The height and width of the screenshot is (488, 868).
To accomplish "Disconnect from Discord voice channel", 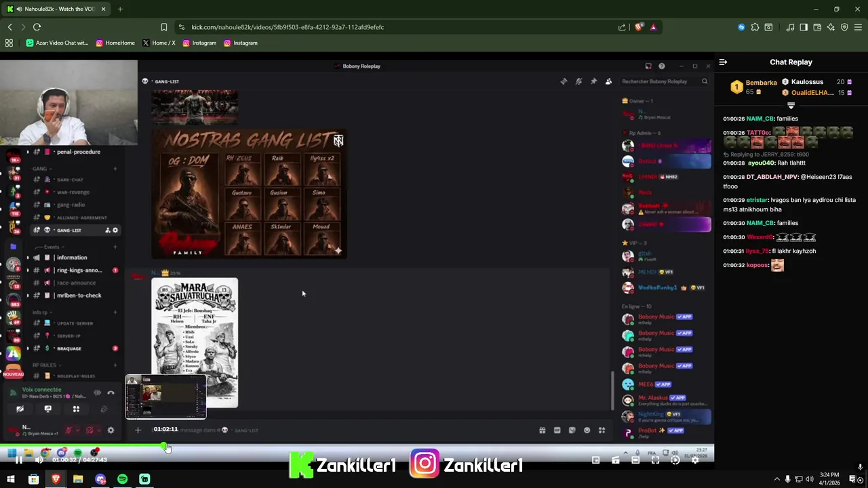I will tap(111, 392).
